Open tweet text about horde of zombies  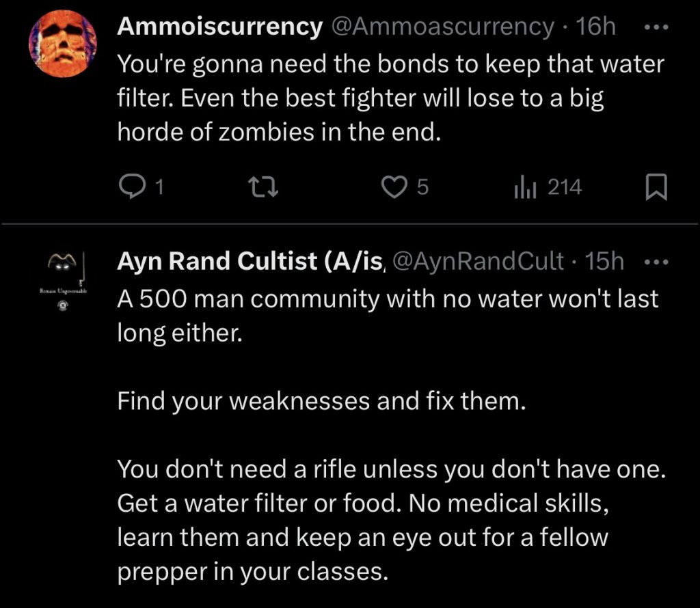pos(391,98)
